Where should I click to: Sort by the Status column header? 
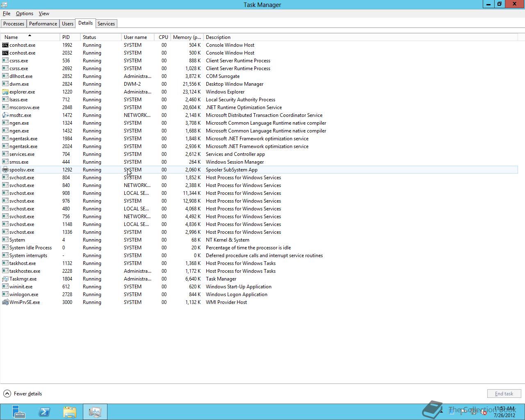pyautogui.click(x=101, y=37)
